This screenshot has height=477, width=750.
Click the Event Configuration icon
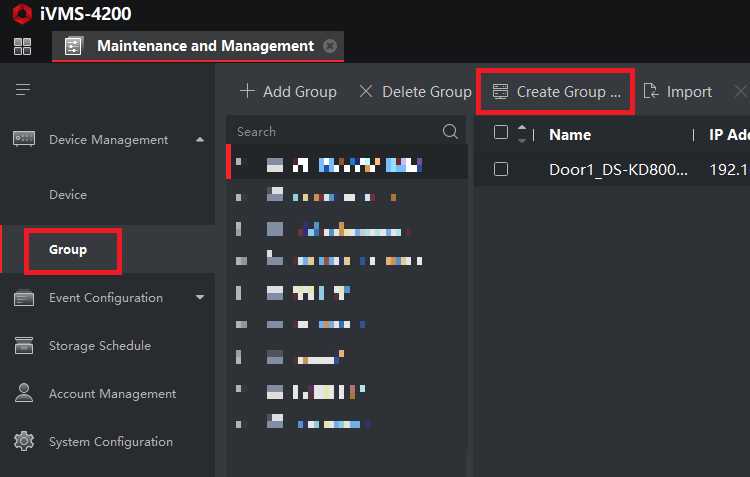pyautogui.click(x=24, y=298)
